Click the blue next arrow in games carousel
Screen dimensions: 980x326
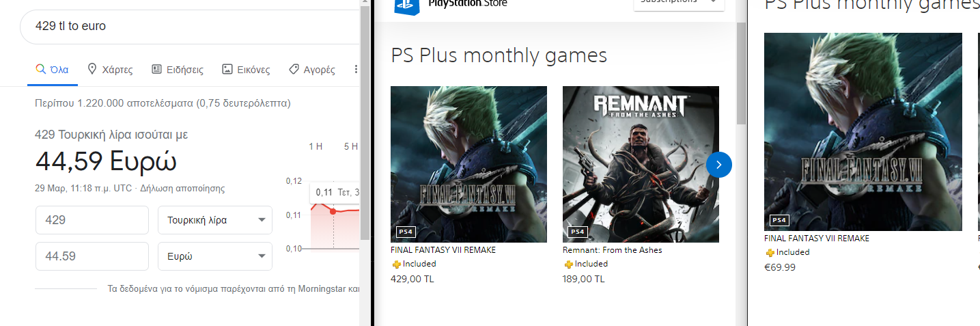(719, 165)
